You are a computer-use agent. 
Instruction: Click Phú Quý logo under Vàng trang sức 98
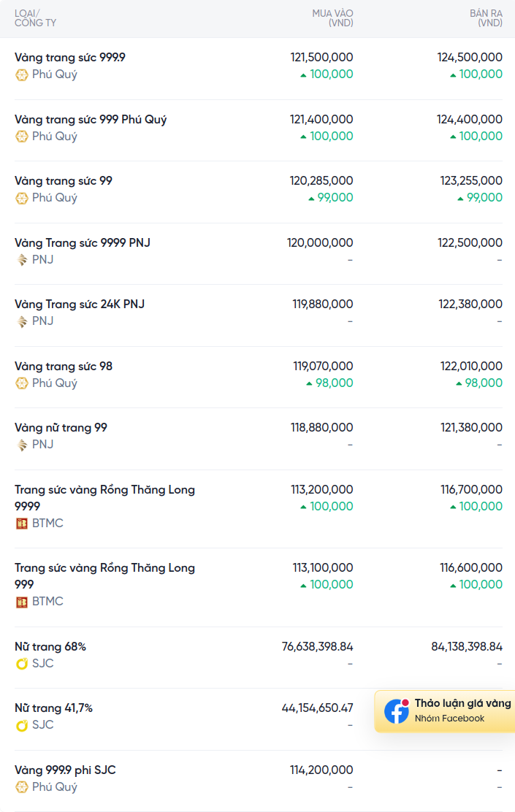click(x=22, y=383)
